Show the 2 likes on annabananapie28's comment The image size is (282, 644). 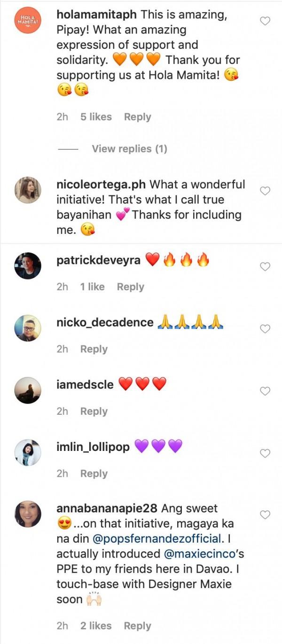(96, 626)
